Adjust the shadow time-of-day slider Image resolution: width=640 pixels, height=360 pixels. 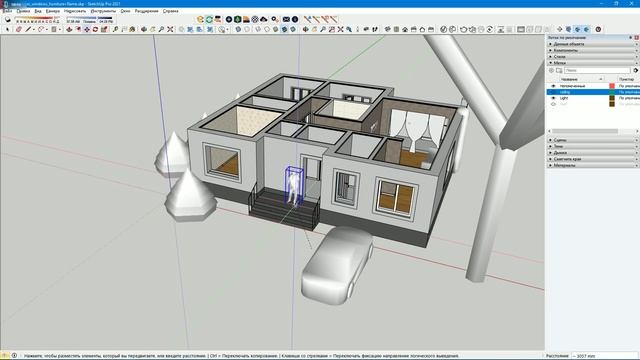tap(89, 18)
